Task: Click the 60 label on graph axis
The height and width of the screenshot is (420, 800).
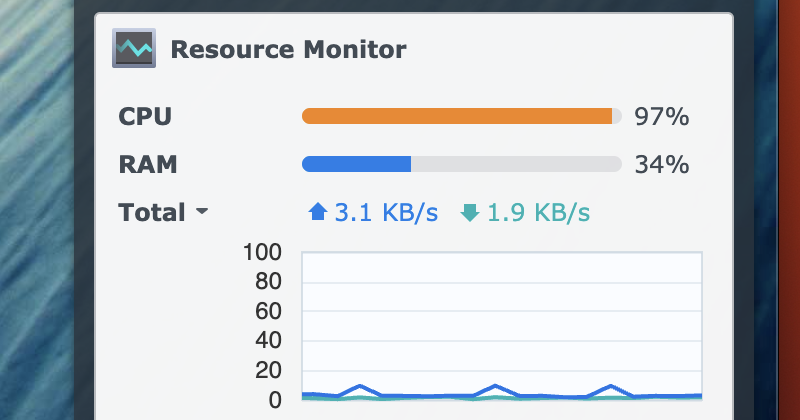Action: [x=266, y=311]
